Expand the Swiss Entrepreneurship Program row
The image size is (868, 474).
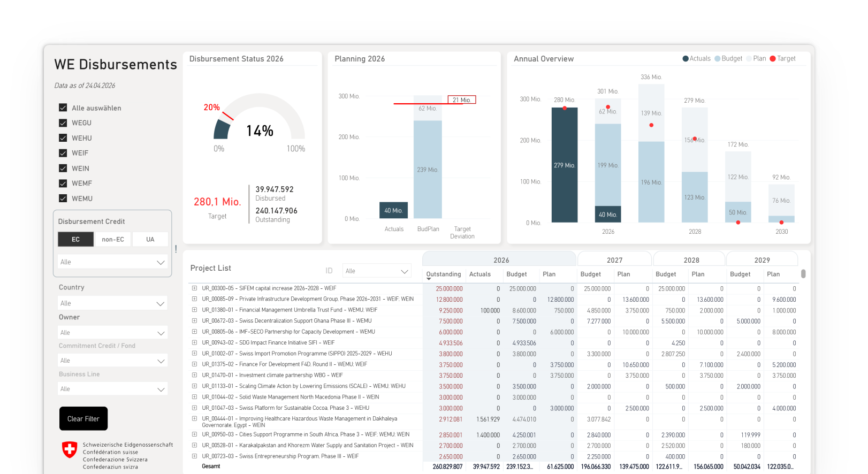coord(194,456)
